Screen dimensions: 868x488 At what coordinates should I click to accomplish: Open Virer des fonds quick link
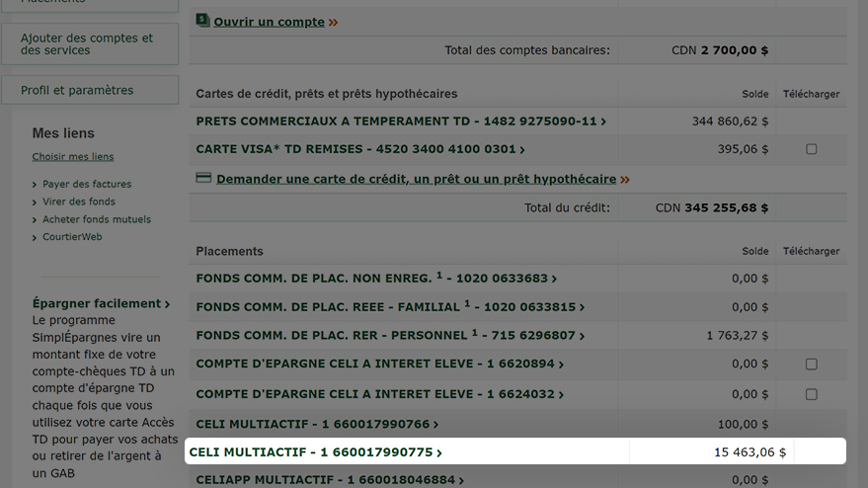79,202
